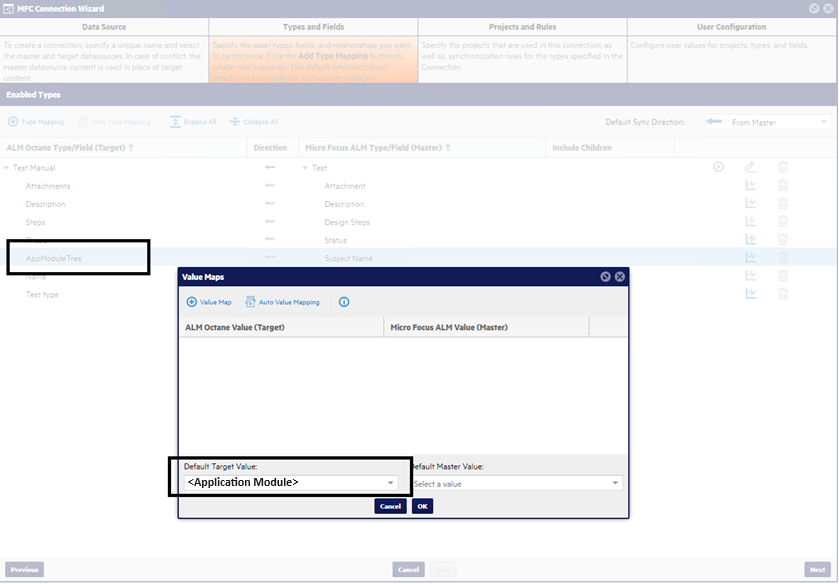Toggle direction arrow for Description row

click(x=270, y=203)
